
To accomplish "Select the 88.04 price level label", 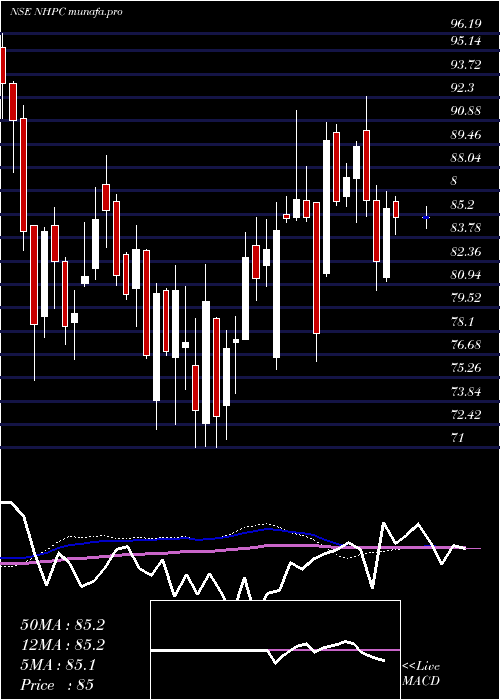I will [465, 157].
